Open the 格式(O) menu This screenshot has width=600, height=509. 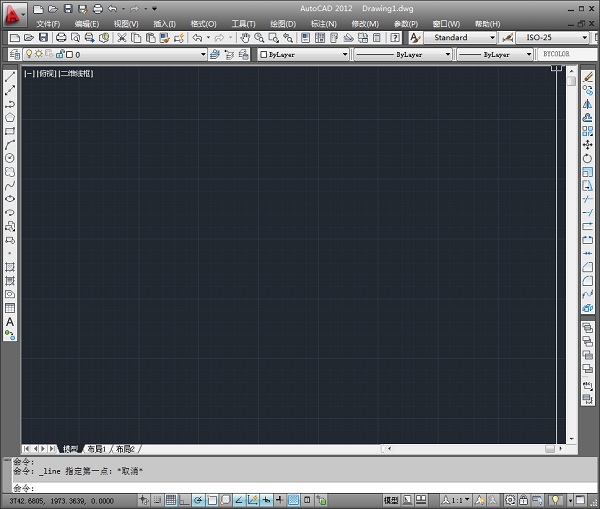click(204, 24)
